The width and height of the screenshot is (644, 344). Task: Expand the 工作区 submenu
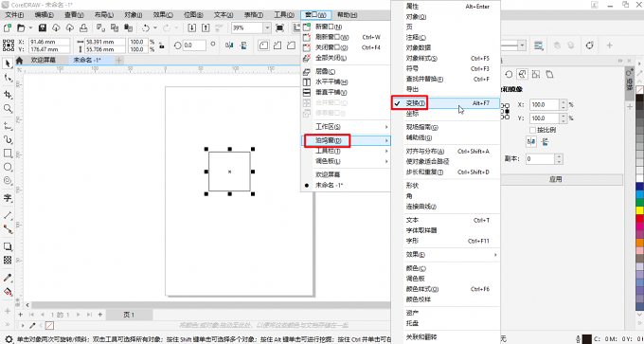(x=346, y=127)
